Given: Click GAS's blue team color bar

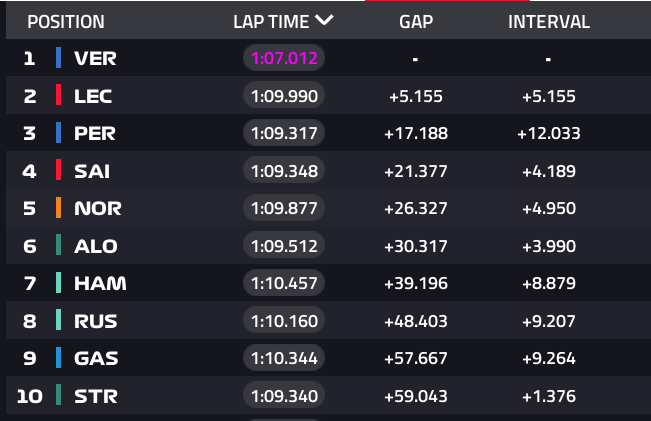Looking at the screenshot, I should (59, 358).
